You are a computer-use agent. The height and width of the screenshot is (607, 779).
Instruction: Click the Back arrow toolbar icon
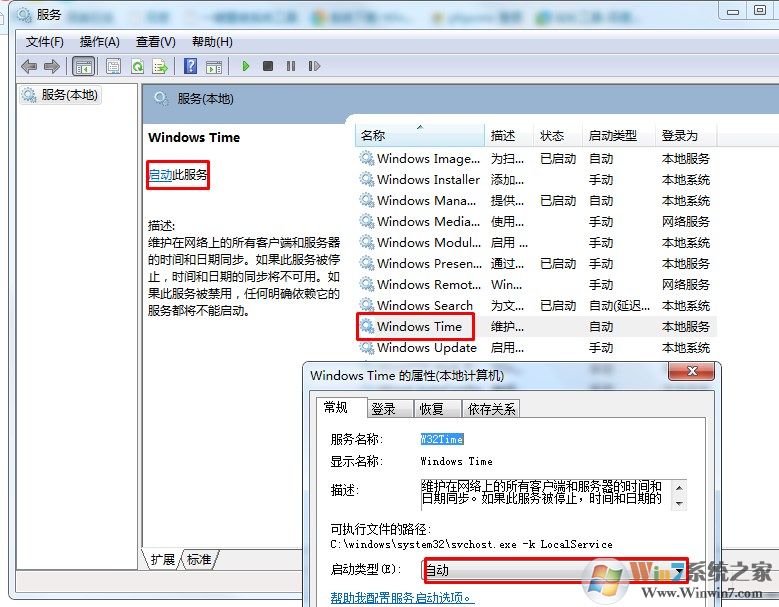(x=29, y=66)
